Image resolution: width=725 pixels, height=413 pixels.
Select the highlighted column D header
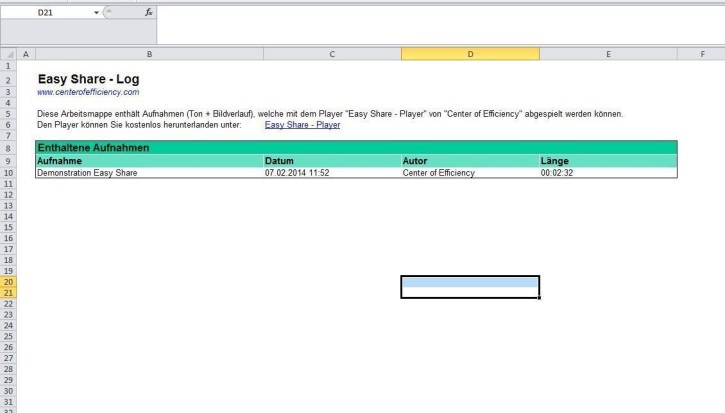click(x=470, y=54)
